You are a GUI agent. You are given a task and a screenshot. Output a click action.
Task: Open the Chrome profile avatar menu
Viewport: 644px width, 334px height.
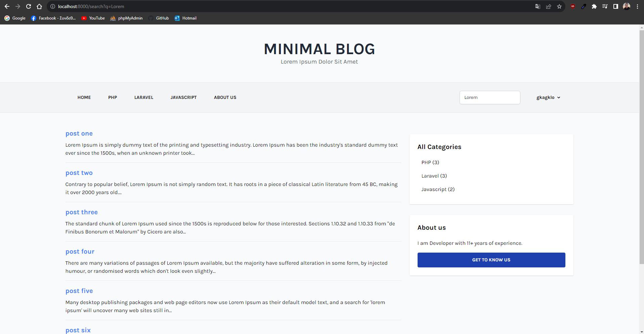click(627, 6)
